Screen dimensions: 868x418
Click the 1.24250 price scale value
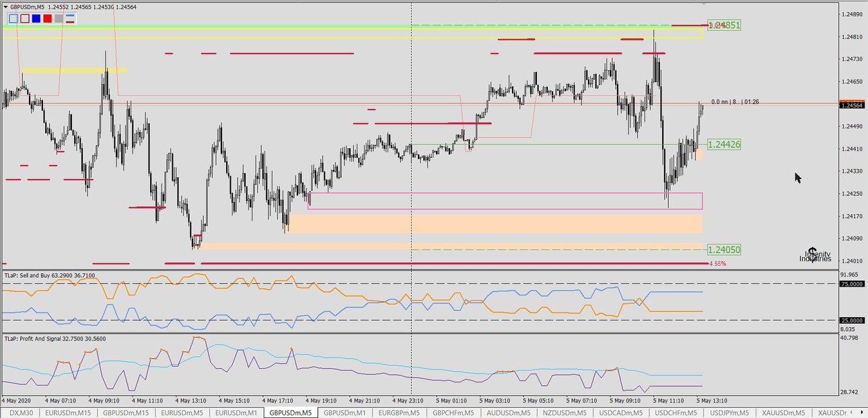851,194
